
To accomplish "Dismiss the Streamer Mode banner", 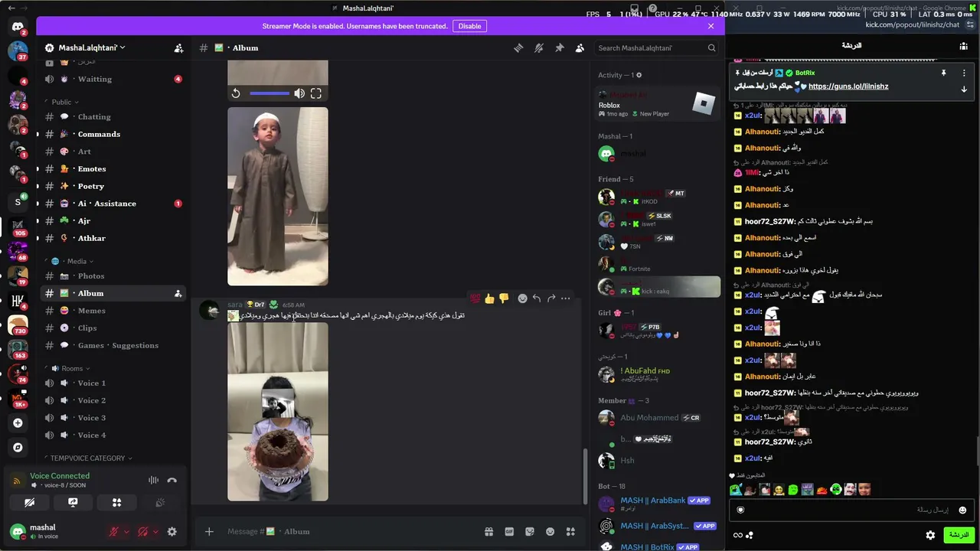I will pyautogui.click(x=710, y=26).
